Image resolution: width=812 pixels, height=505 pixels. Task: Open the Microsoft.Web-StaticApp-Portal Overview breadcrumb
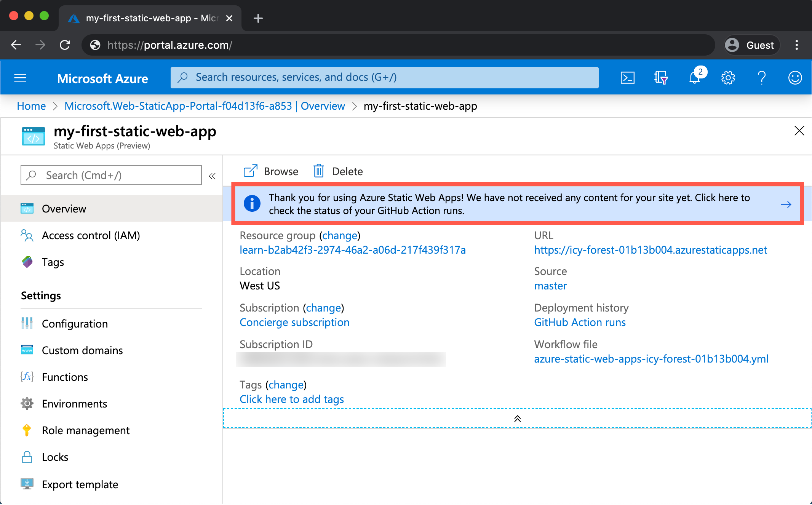pos(205,106)
